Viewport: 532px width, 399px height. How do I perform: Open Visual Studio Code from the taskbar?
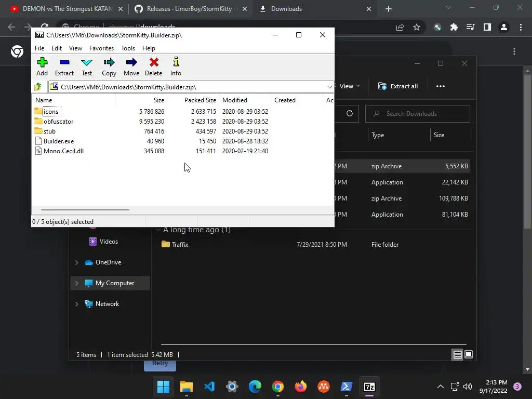pos(209,387)
